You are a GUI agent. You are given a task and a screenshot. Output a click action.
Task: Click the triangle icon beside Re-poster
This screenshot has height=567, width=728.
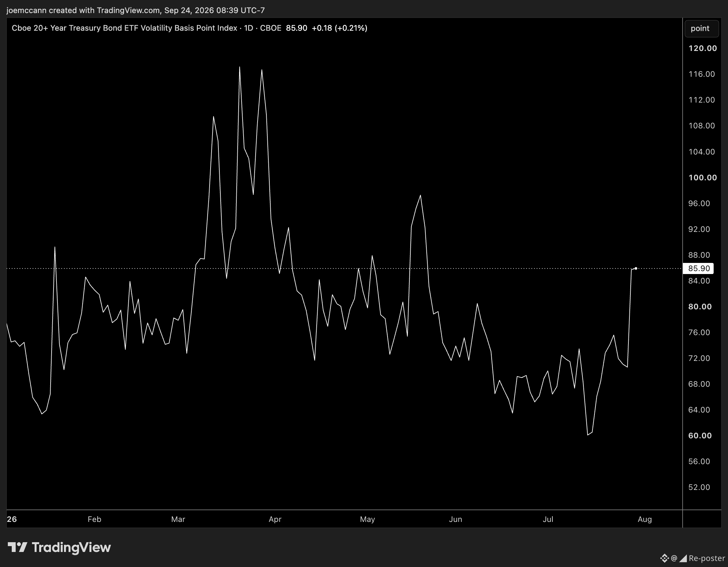[683, 558]
